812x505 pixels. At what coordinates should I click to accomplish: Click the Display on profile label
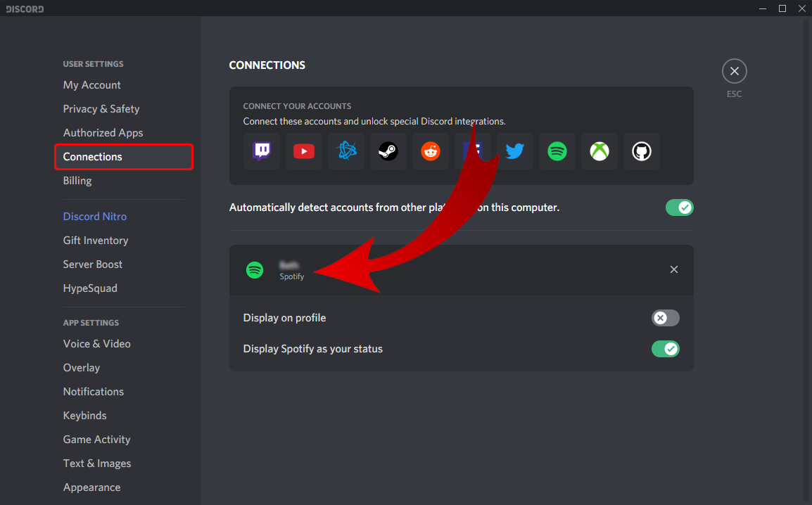[x=284, y=318]
